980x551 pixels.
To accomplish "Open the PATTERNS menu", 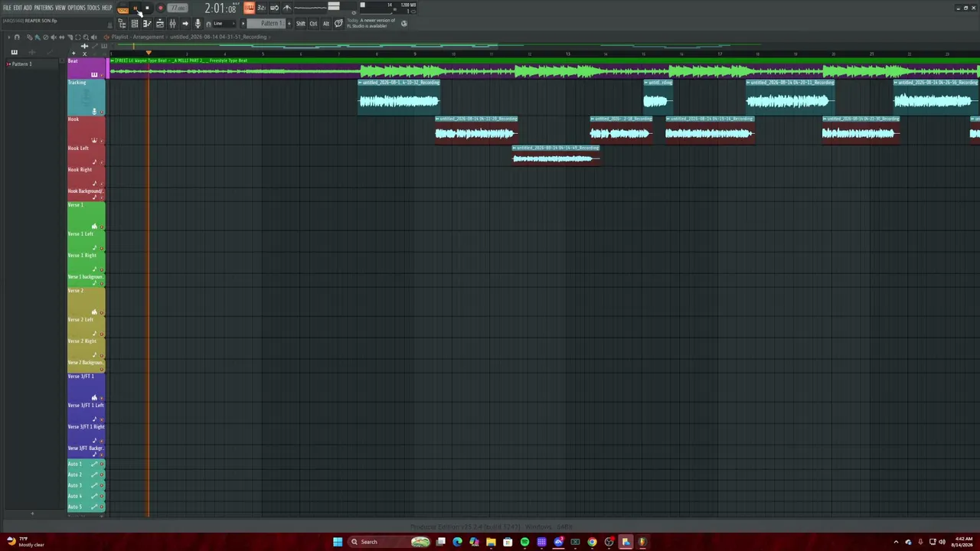I will click(44, 8).
